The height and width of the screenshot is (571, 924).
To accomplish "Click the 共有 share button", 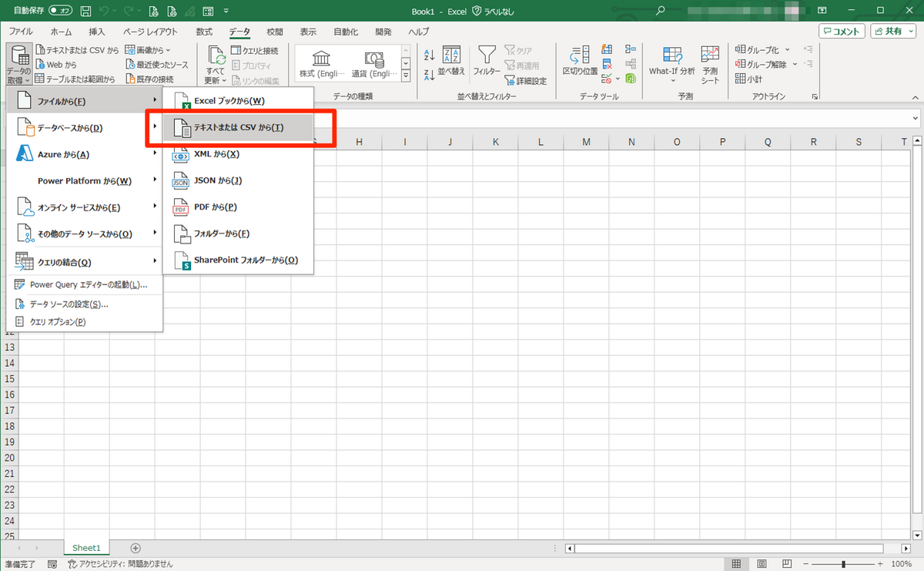I will click(x=892, y=31).
